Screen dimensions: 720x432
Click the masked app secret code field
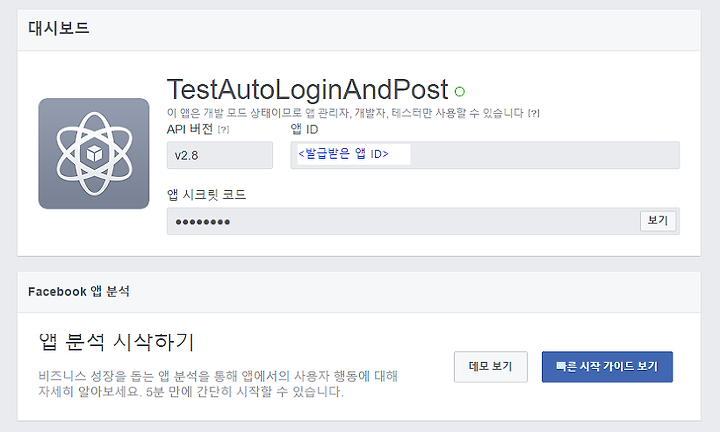click(x=403, y=221)
